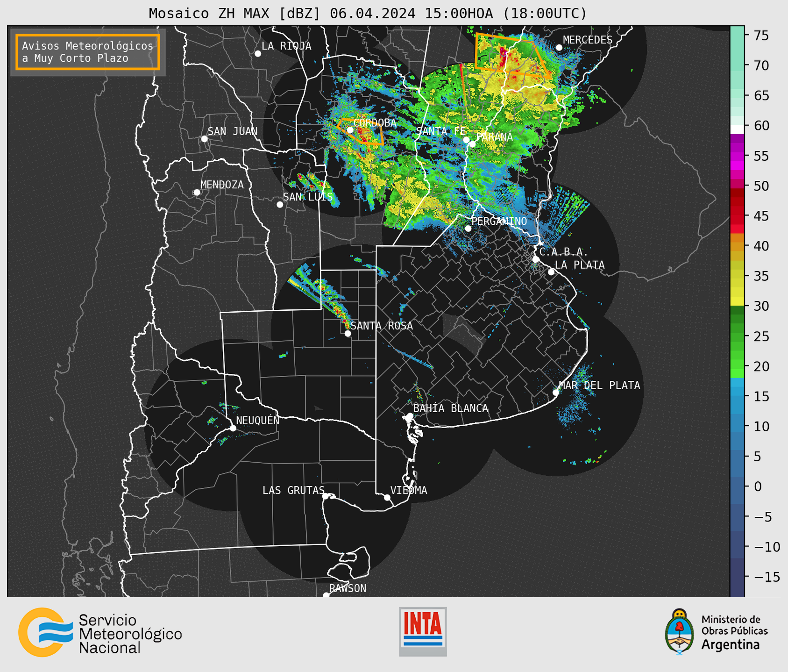Click the Mercedes city marker dot

pyautogui.click(x=559, y=48)
